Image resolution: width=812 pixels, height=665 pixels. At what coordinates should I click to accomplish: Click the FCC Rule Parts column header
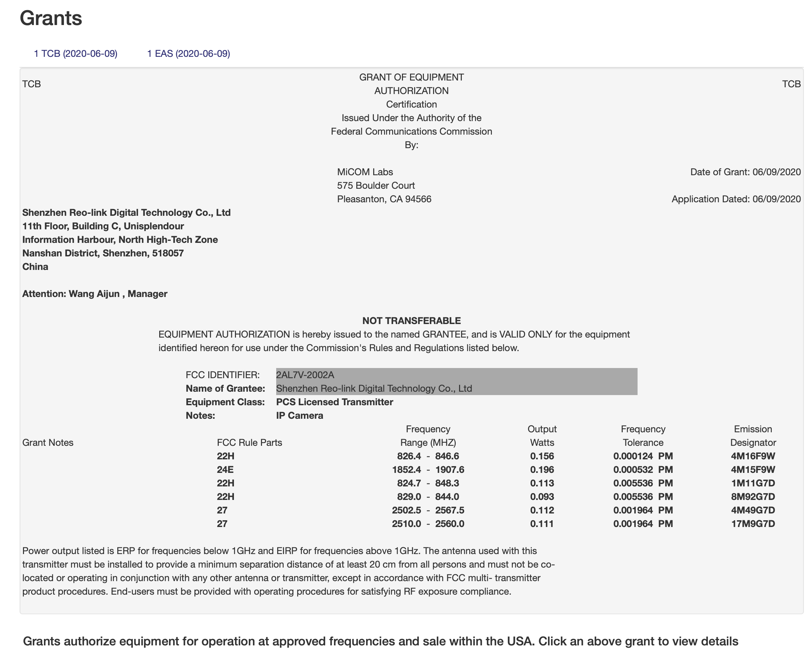pos(249,442)
